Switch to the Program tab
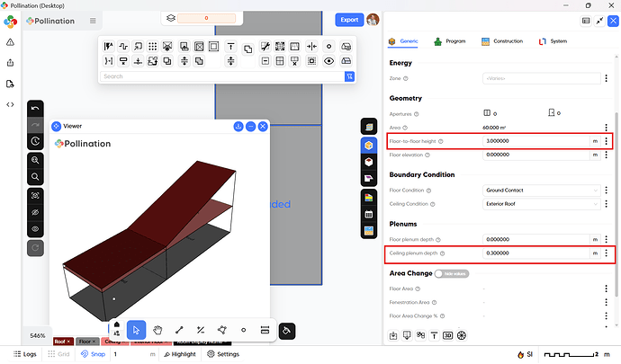 tap(450, 41)
